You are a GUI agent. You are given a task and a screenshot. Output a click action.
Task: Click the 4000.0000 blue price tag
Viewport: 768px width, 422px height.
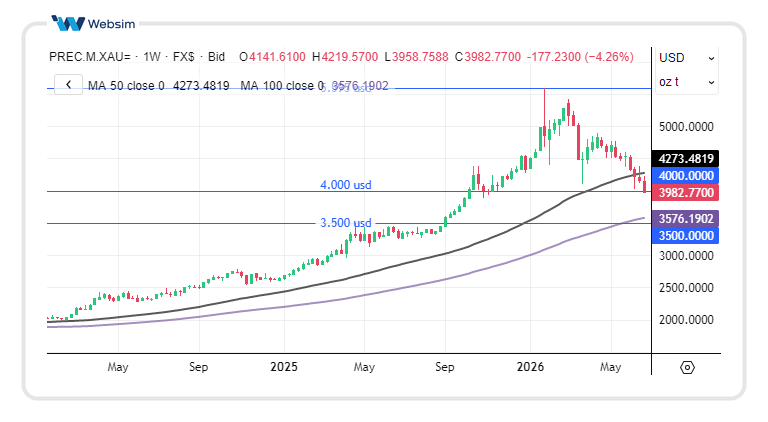(685, 176)
